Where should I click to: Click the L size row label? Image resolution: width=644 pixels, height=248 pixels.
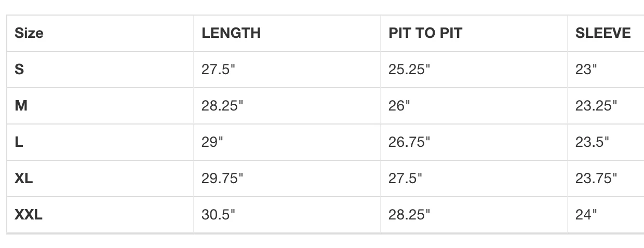(19, 142)
